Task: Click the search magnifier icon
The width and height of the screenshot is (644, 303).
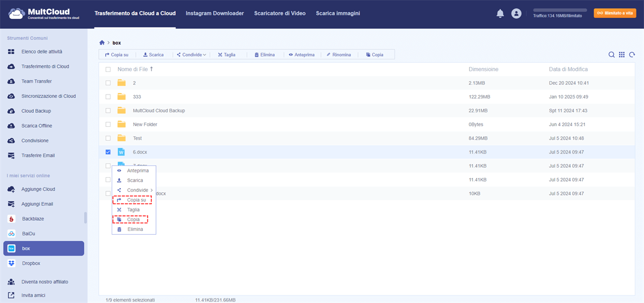Action: [x=611, y=55]
